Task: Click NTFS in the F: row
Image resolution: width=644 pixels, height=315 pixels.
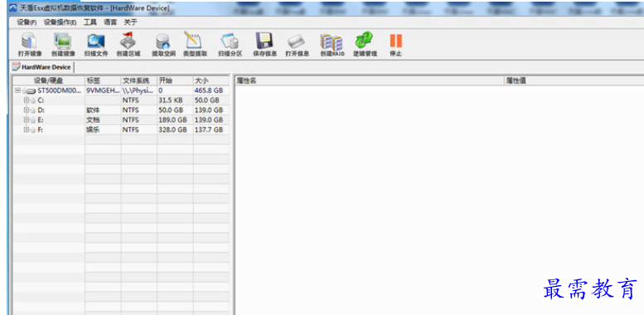Action: [130, 130]
